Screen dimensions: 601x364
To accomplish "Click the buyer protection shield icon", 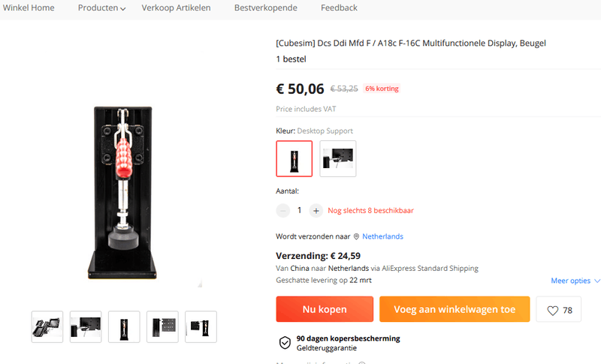I will coord(285,343).
